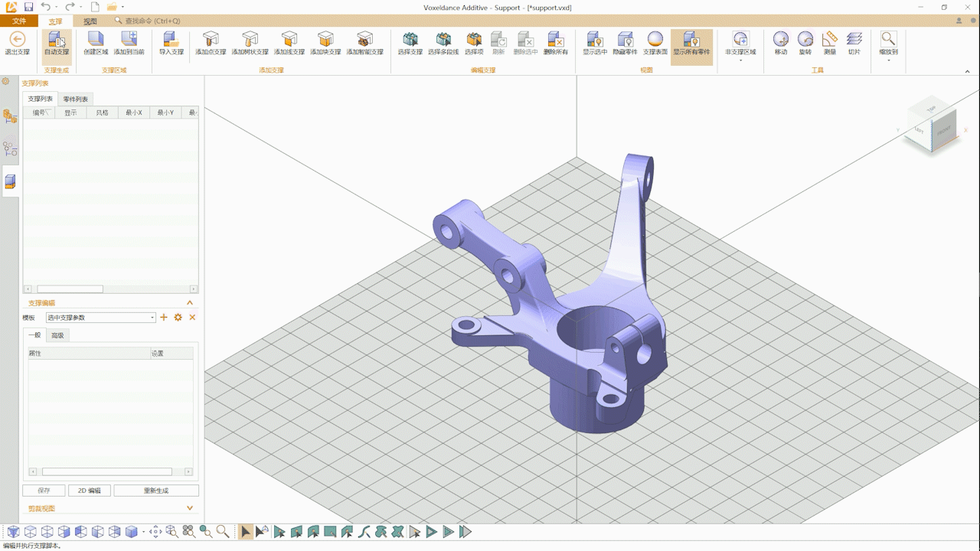The height and width of the screenshot is (551, 980).
Task: Click the gear template settings icon
Action: (178, 318)
